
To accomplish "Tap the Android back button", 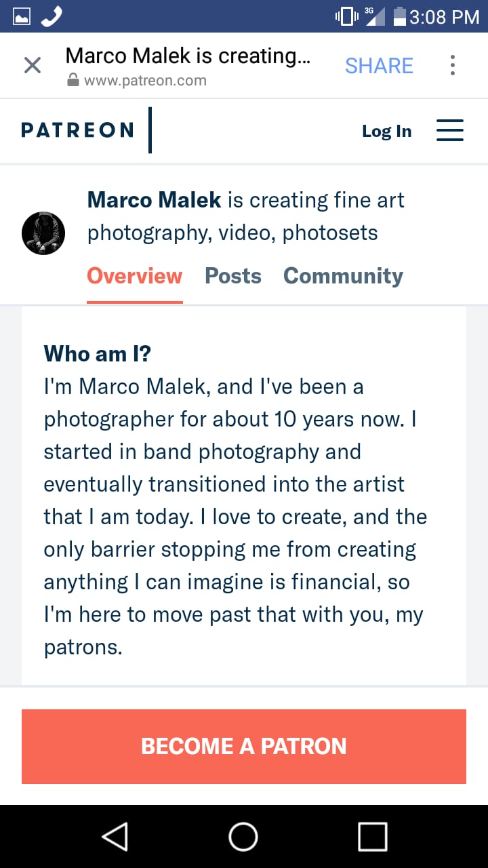I will 115,836.
